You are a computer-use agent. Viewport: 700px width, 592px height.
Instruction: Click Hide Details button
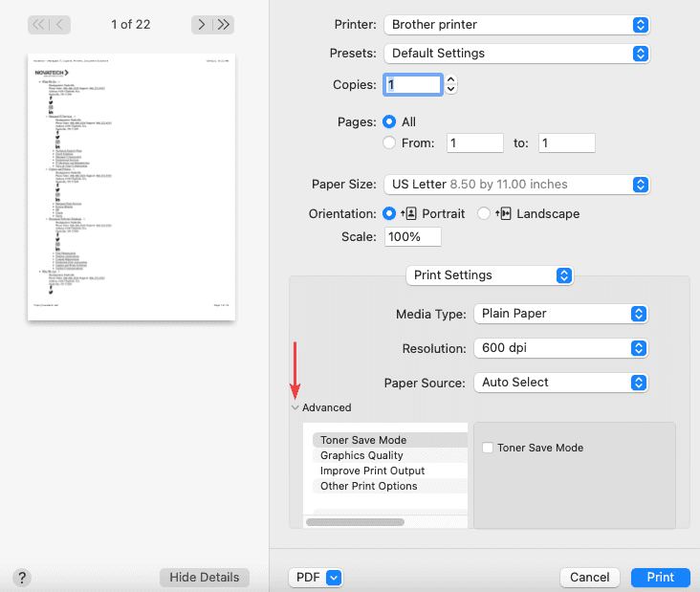tap(205, 577)
